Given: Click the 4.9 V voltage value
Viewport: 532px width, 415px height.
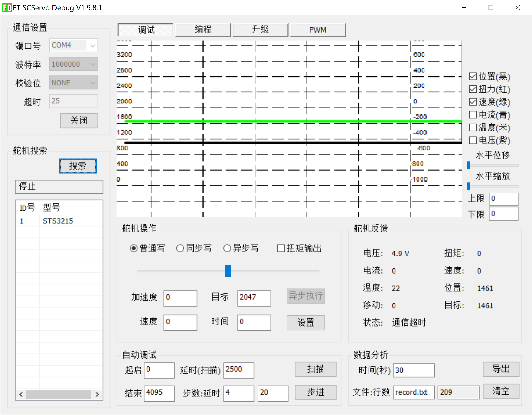Looking at the screenshot, I should (401, 254).
